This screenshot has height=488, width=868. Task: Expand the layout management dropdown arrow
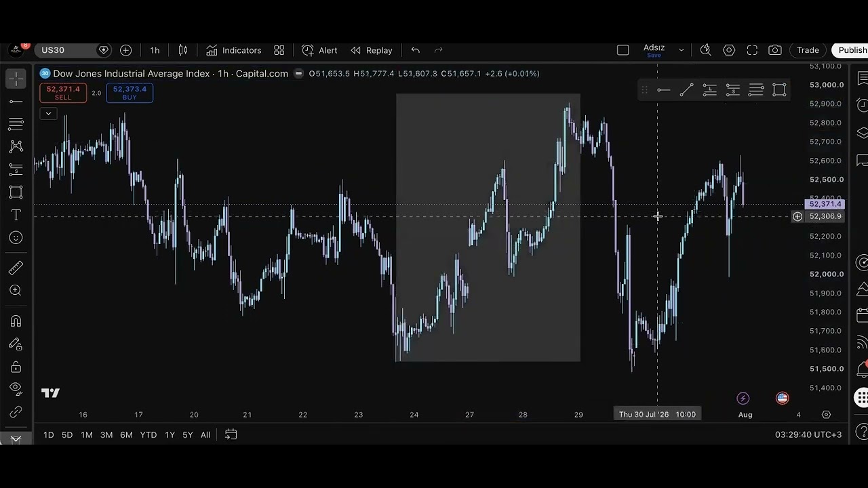click(x=682, y=50)
